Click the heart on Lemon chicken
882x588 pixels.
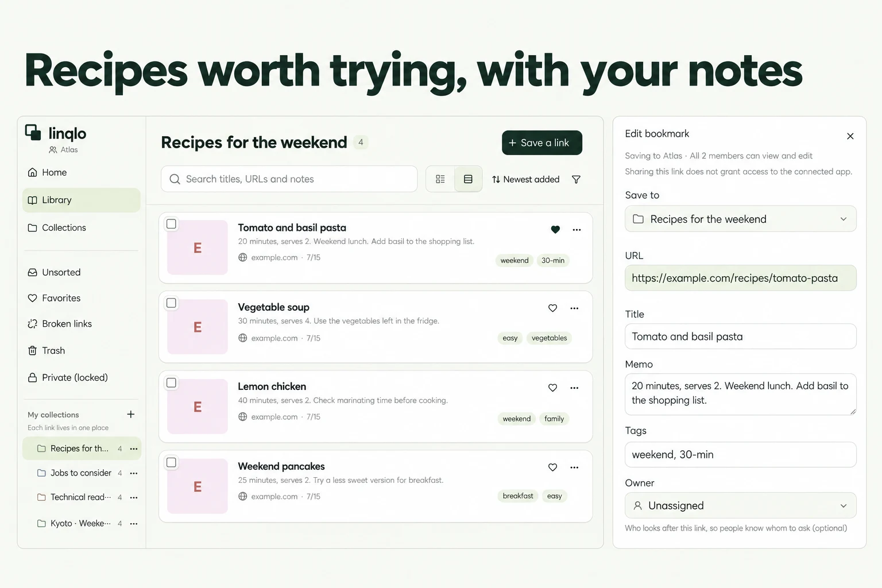pos(552,388)
